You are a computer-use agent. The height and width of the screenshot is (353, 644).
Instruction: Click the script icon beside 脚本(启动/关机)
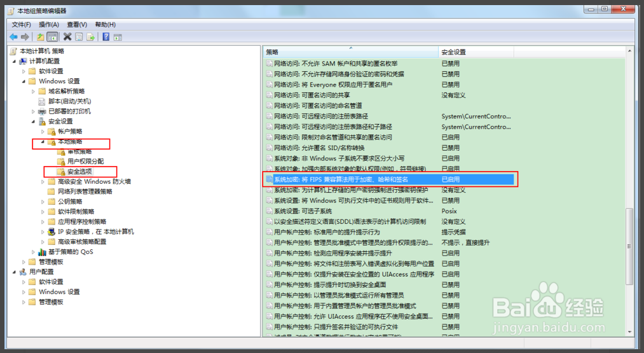coord(42,101)
